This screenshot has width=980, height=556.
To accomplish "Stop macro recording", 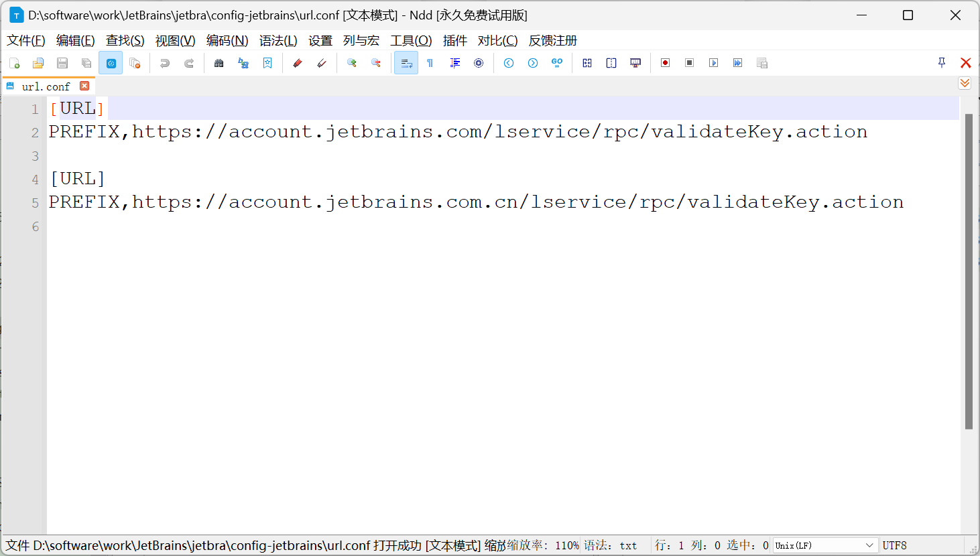I will (690, 63).
